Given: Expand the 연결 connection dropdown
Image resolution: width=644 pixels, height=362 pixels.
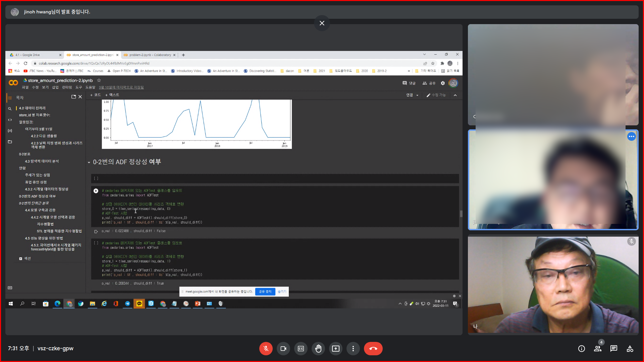Looking at the screenshot, I should [x=417, y=95].
